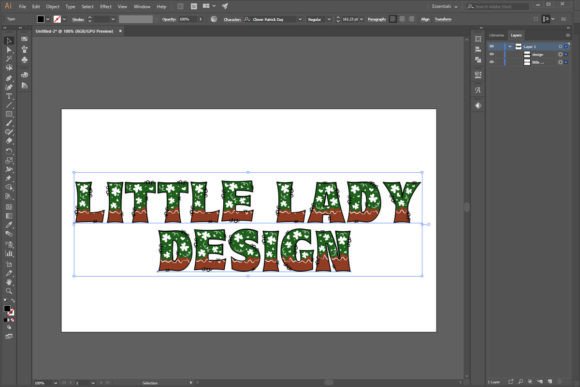Open the File menu
This screenshot has width=580, height=387.
[22, 7]
